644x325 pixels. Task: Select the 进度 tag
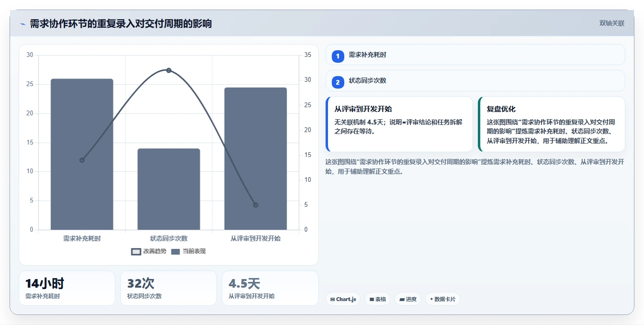click(x=408, y=299)
